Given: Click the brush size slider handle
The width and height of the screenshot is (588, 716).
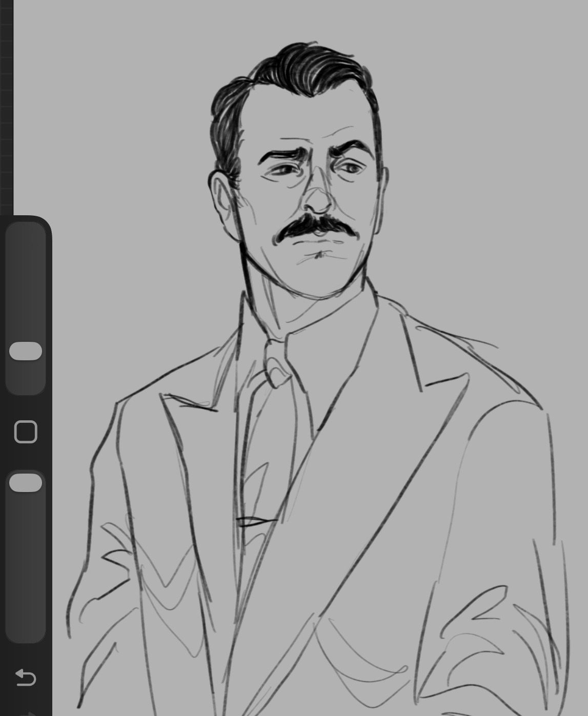Looking at the screenshot, I should click(x=26, y=351).
